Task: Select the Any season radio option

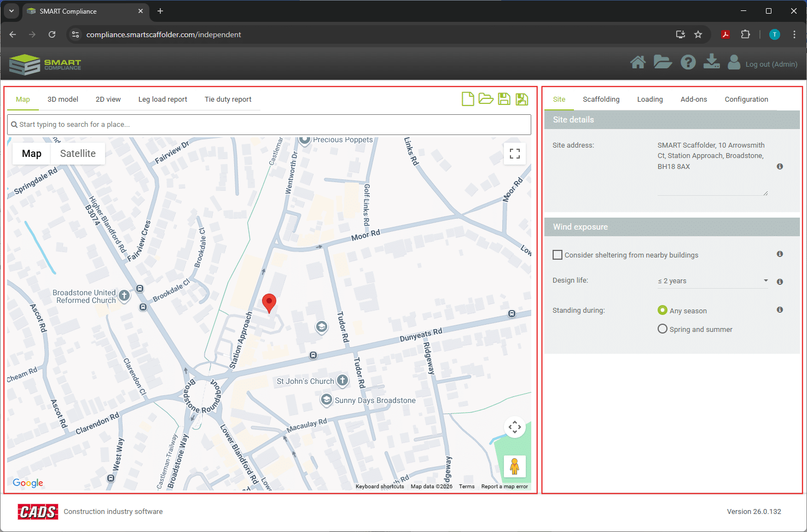Action: (x=662, y=311)
